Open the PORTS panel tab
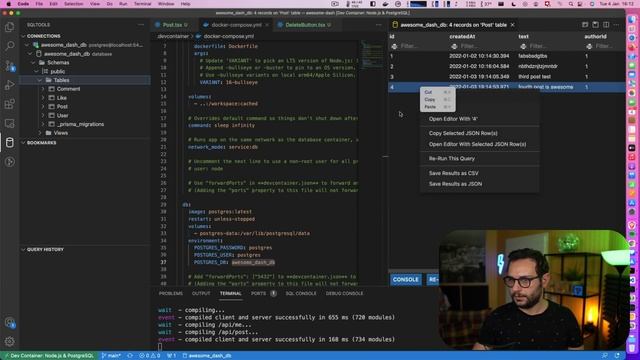Viewport: 640px width, 360px height. coord(258,293)
